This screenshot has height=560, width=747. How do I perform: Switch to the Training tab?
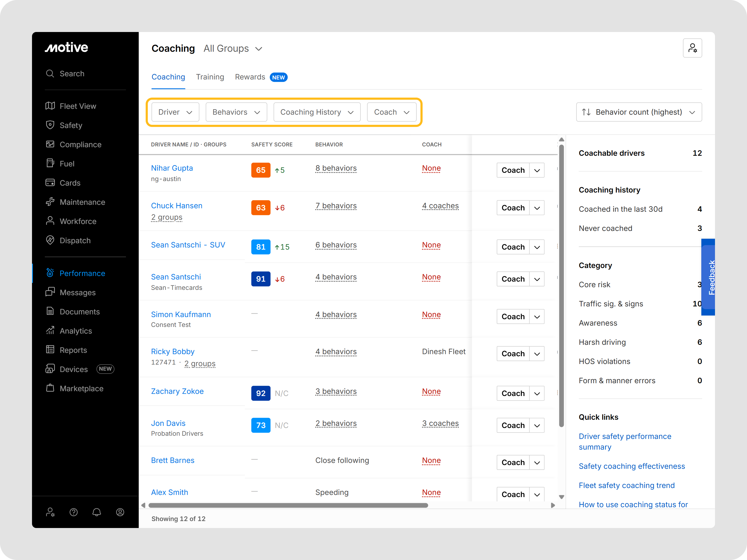click(210, 77)
